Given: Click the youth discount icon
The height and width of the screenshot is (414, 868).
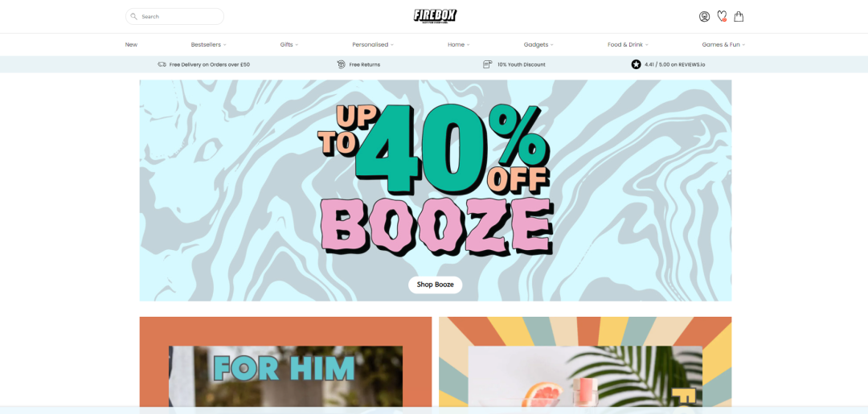Looking at the screenshot, I should [x=487, y=64].
